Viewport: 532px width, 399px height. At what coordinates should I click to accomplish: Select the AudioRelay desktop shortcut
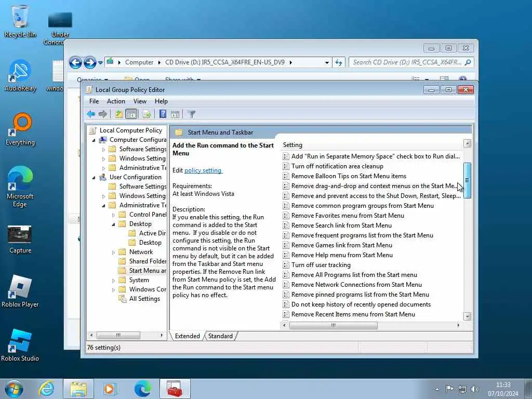click(x=20, y=75)
